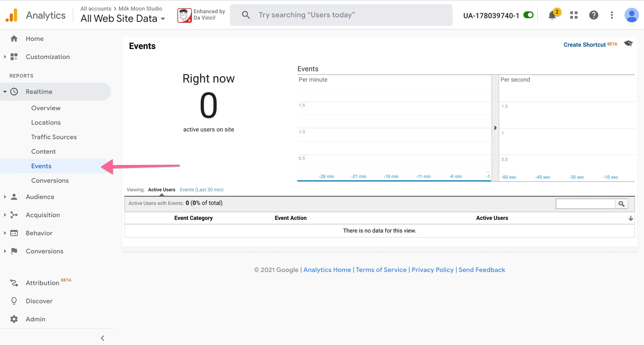
Task: Open the notifications bell
Action: [x=553, y=15]
